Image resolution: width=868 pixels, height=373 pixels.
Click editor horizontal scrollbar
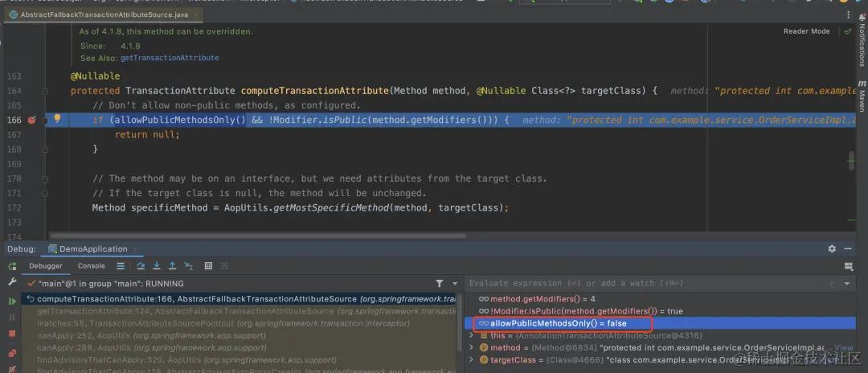click(x=257, y=236)
